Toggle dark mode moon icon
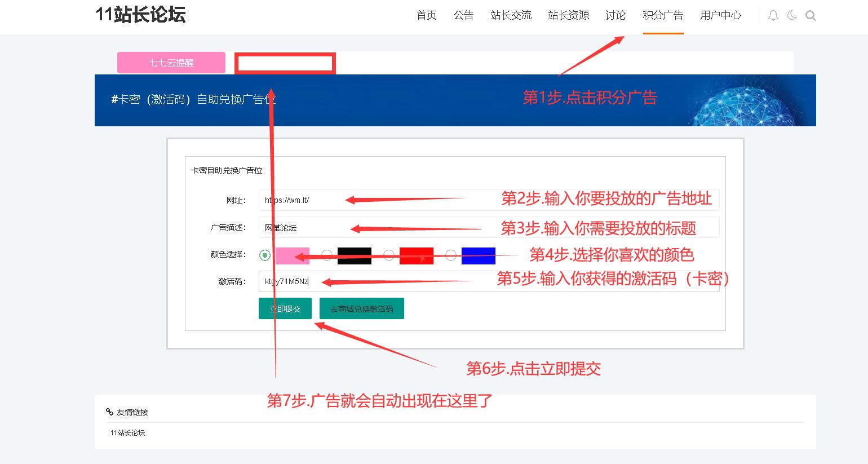This screenshot has height=464, width=868. (792, 16)
